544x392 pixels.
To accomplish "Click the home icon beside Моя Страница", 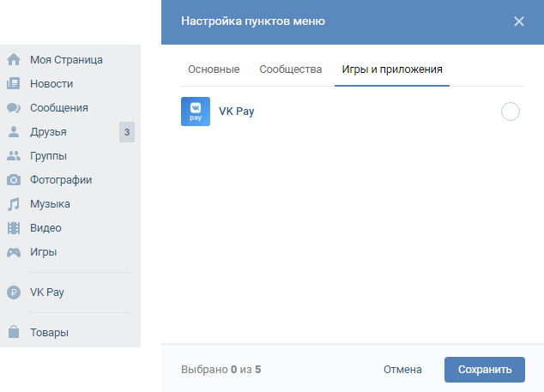I will tap(14, 60).
